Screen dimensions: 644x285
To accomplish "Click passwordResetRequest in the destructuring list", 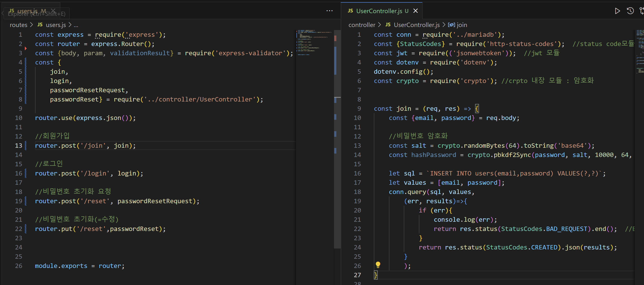I will (x=87, y=90).
